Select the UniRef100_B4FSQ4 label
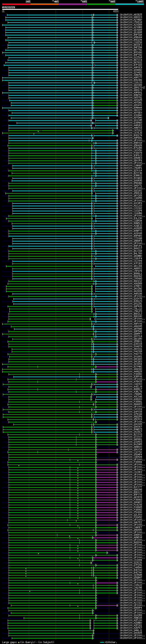Screen dimensions: 146x644 131,35
